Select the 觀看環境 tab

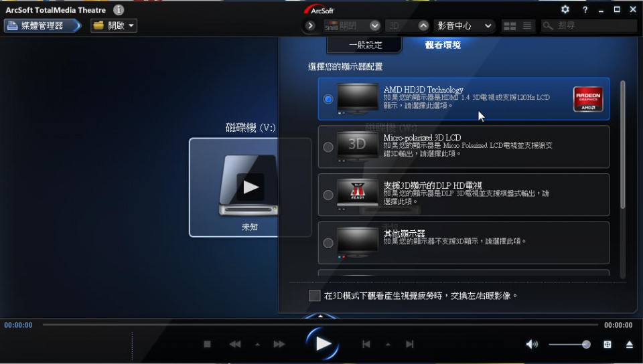click(443, 45)
